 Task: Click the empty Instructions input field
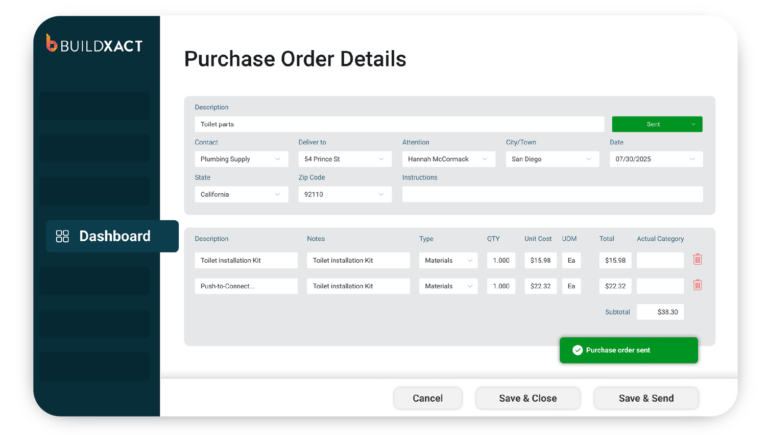tap(552, 194)
